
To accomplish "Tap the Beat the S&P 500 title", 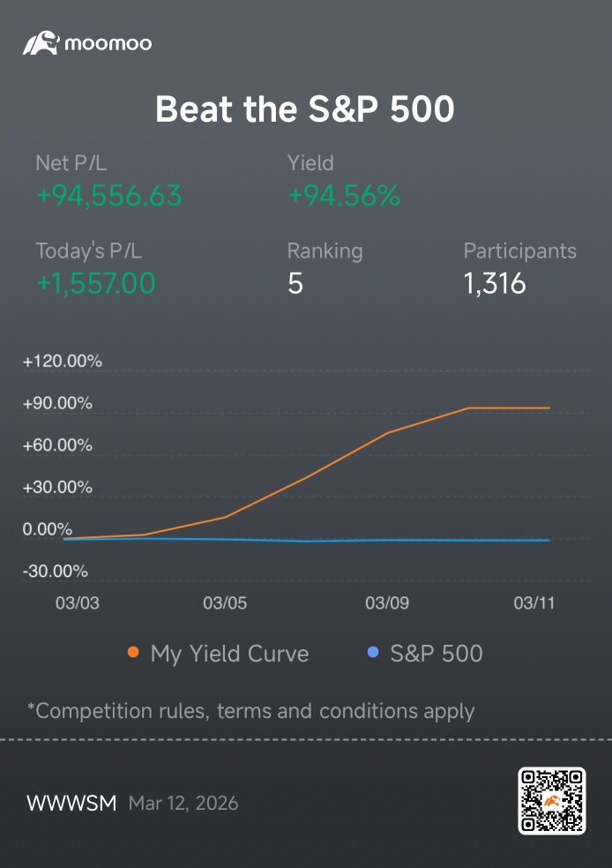I will (305, 108).
